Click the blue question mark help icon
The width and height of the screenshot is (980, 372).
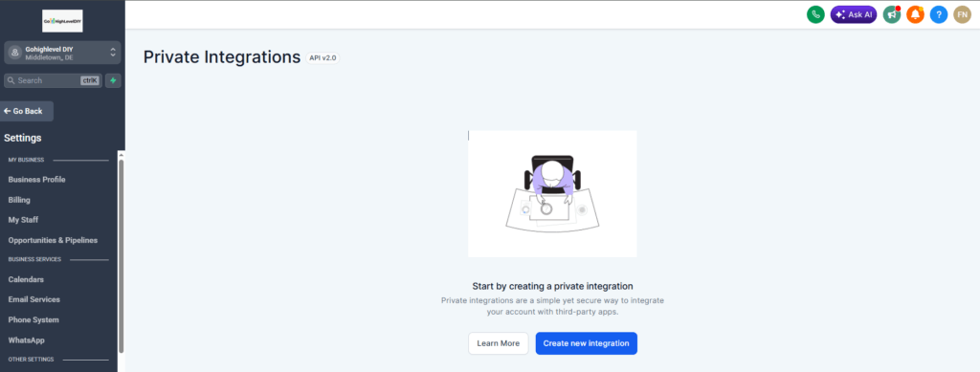(x=939, y=14)
